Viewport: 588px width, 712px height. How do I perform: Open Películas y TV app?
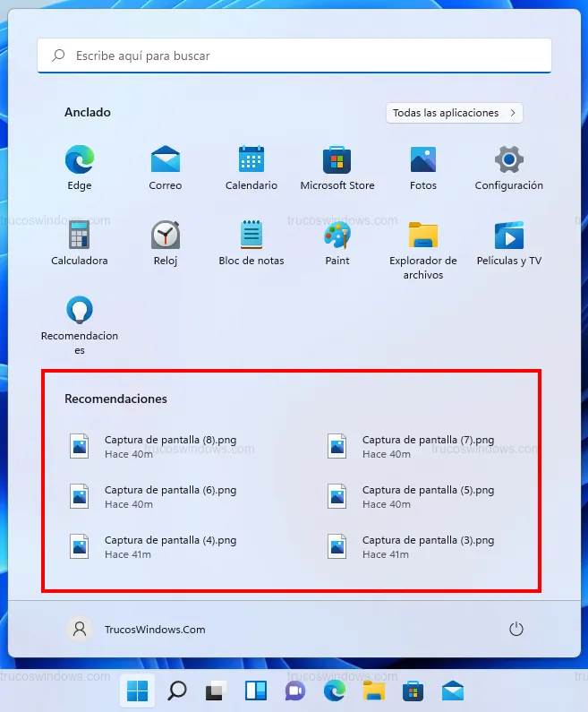(509, 236)
